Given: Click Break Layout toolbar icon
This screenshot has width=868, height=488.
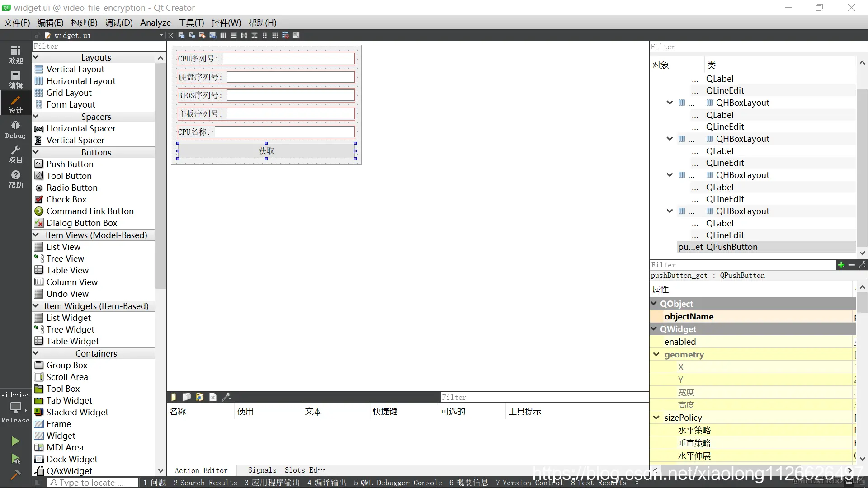Looking at the screenshot, I should (286, 35).
